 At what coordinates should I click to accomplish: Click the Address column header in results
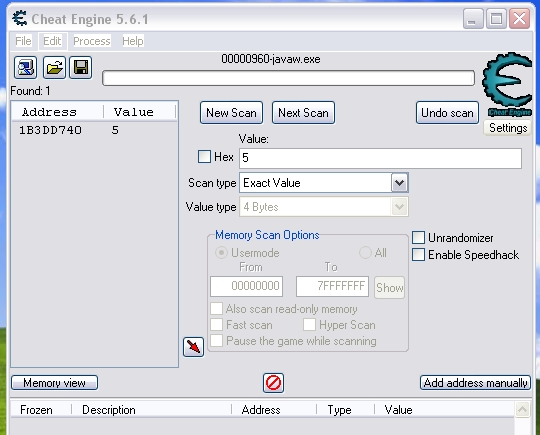[58, 112]
